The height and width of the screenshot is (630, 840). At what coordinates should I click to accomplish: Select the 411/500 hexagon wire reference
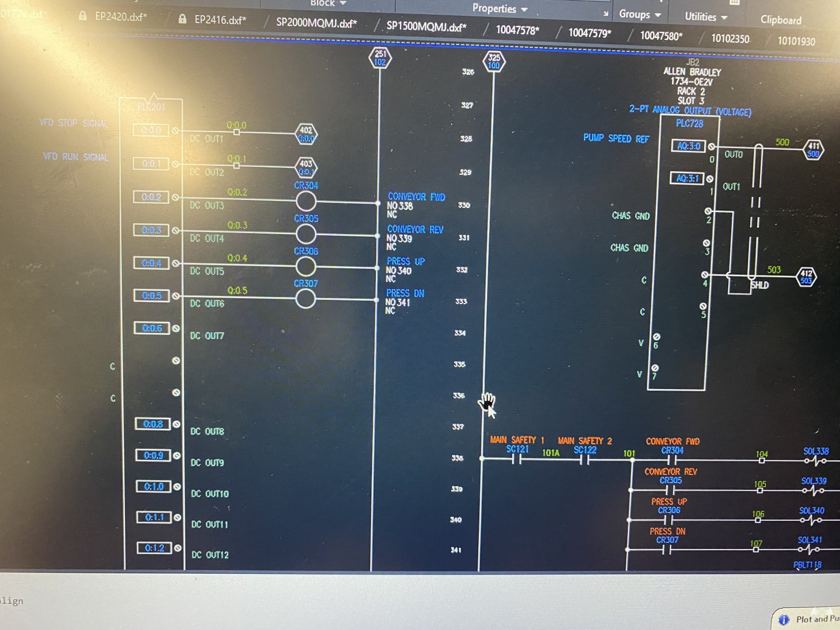[x=813, y=150]
